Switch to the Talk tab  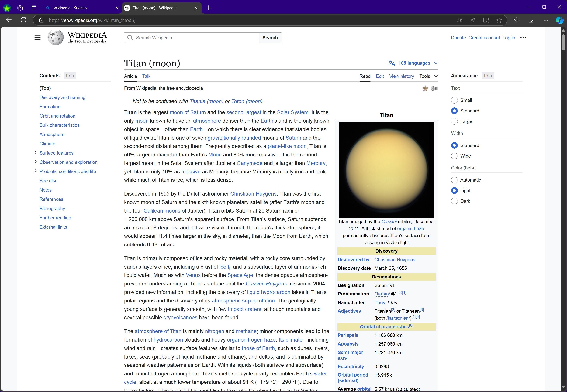146,76
